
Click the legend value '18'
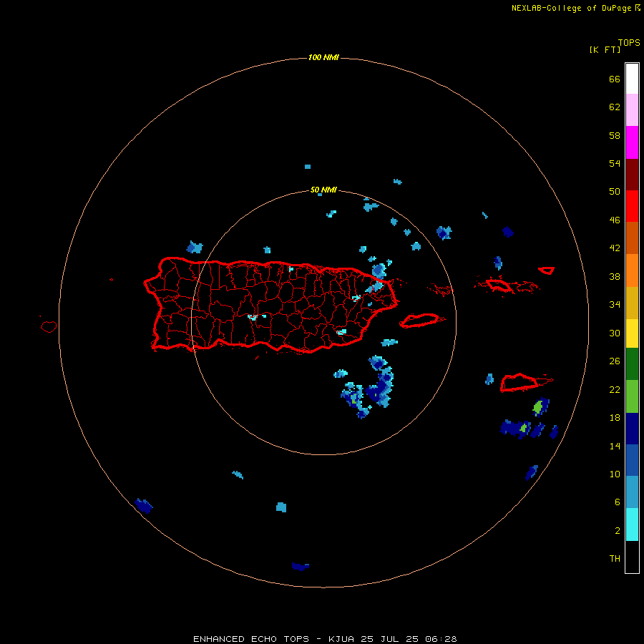(615, 418)
